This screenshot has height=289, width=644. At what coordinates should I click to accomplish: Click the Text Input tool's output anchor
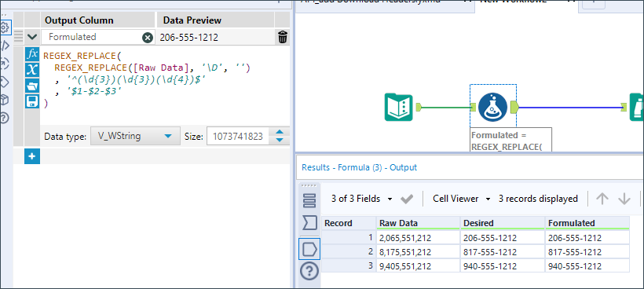click(419, 108)
